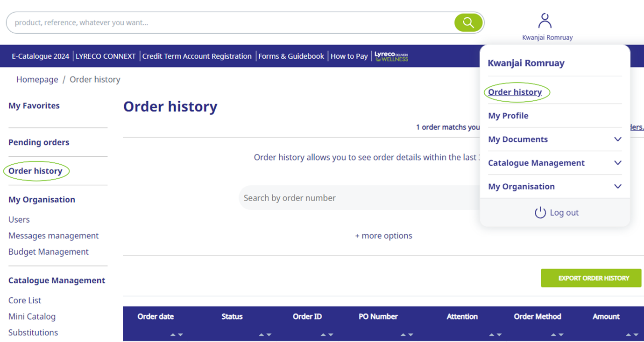Screen dimensions: 644x342
Task: Go to Homepage breadcrumb link
Action: tap(37, 79)
